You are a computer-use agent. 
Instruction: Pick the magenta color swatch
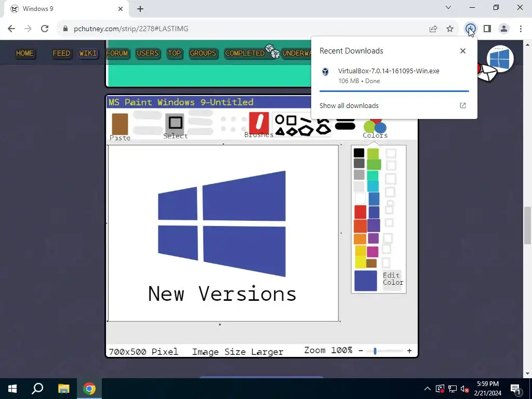point(373,252)
